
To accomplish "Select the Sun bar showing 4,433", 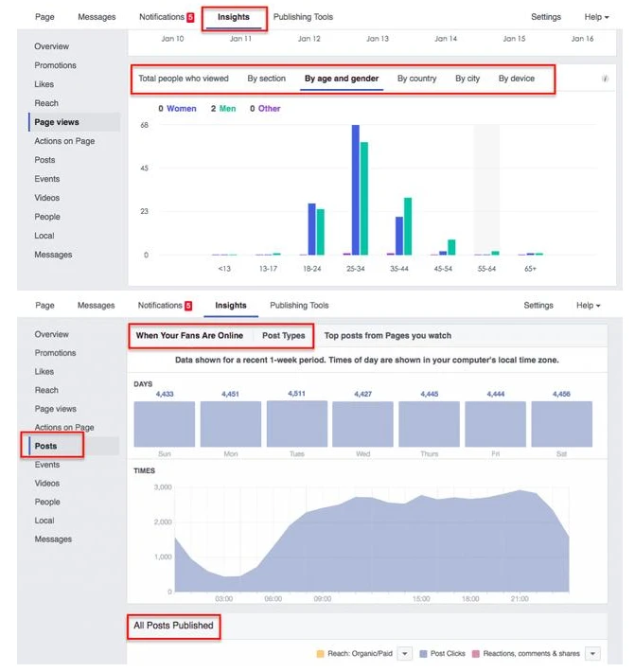I will (x=165, y=424).
